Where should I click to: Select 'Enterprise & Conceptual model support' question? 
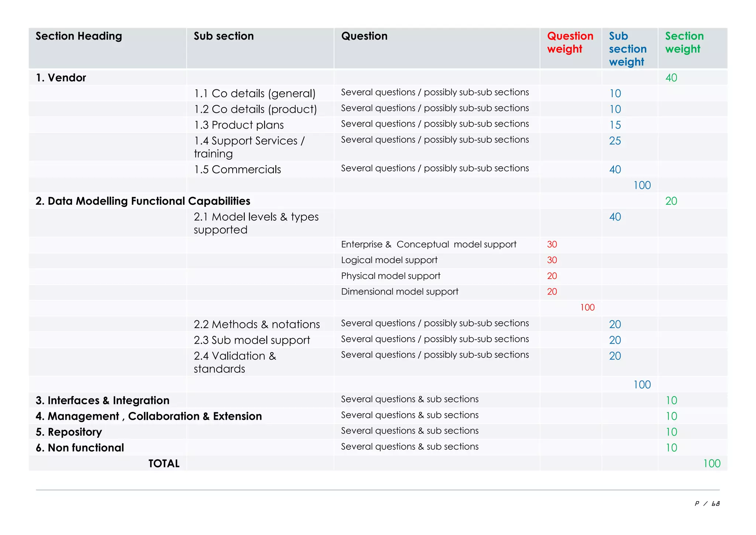tap(429, 245)
